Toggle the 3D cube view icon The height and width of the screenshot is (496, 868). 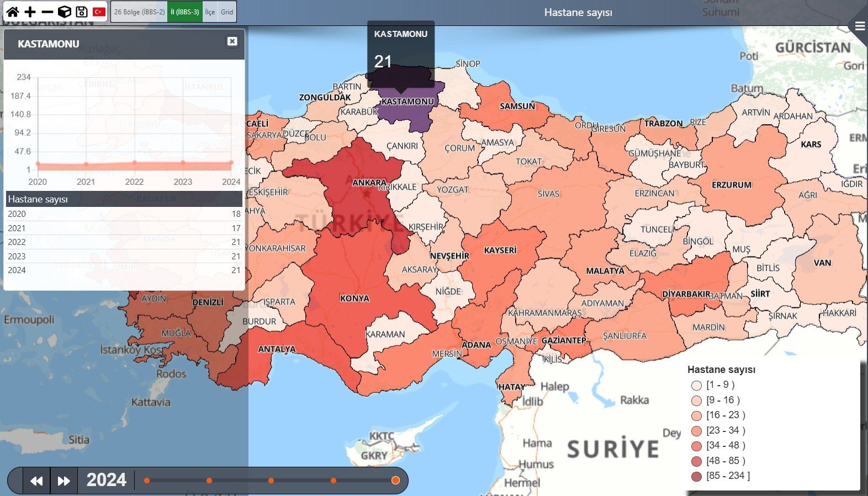pos(65,12)
